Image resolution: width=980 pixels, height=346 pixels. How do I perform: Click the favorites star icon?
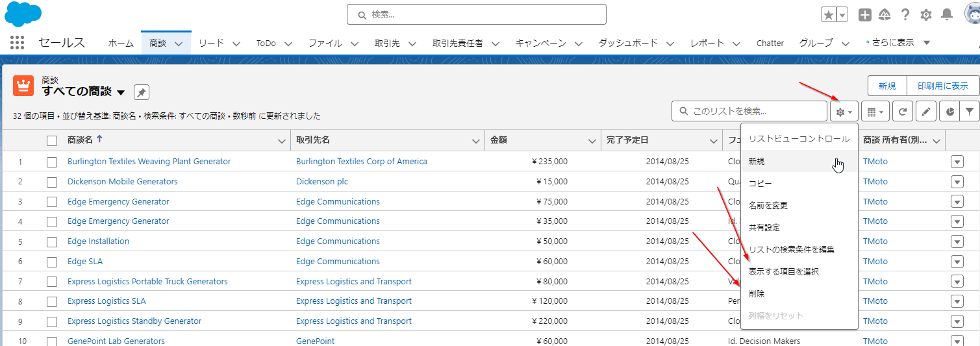pos(828,15)
